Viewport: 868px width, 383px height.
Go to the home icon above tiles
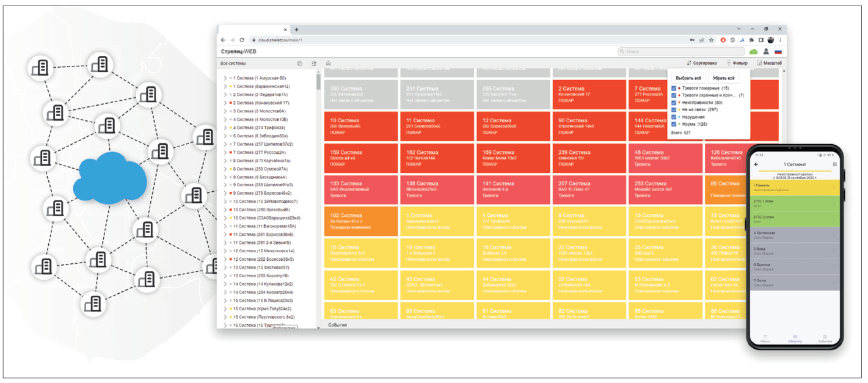point(329,63)
